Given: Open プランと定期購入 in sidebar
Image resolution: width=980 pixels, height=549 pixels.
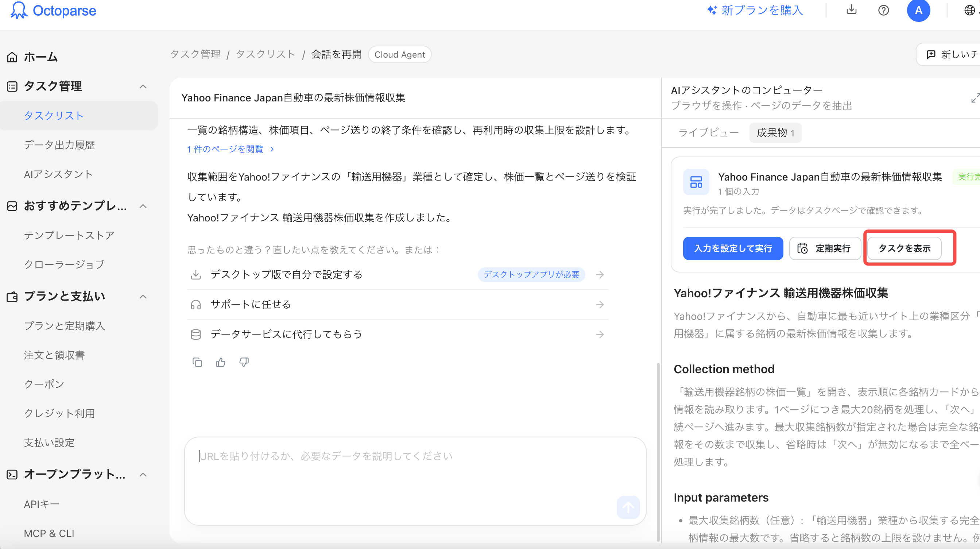Looking at the screenshot, I should (64, 326).
